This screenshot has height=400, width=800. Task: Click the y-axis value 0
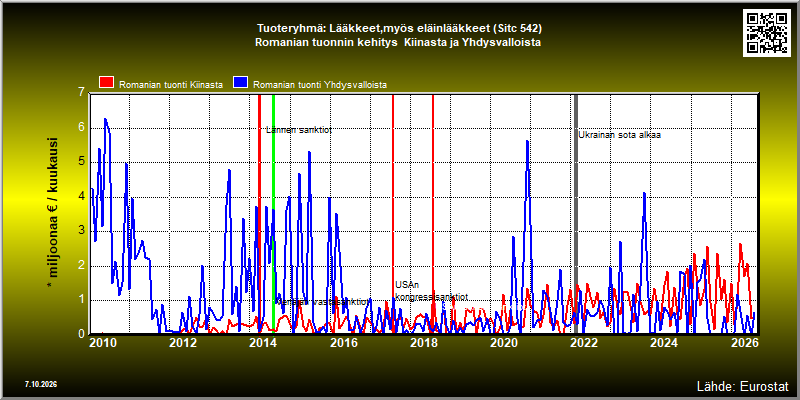pos(81,334)
